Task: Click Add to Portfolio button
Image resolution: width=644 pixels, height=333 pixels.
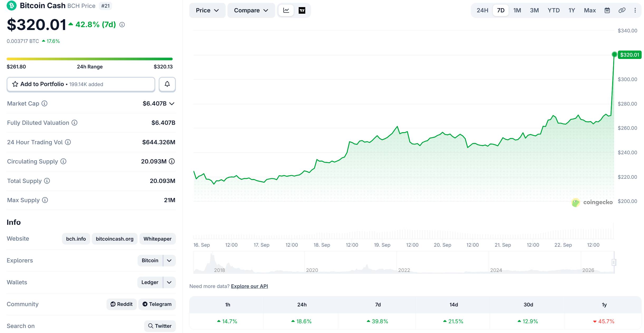Action: [81, 84]
